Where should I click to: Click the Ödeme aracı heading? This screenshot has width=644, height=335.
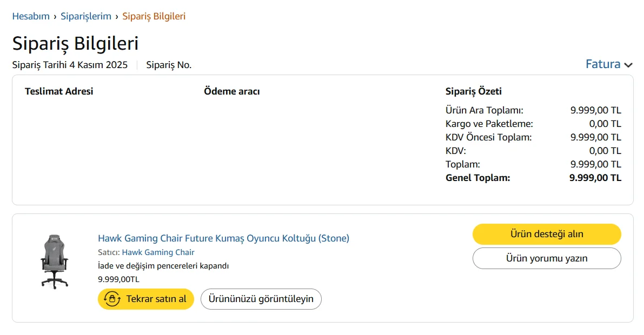pyautogui.click(x=232, y=91)
